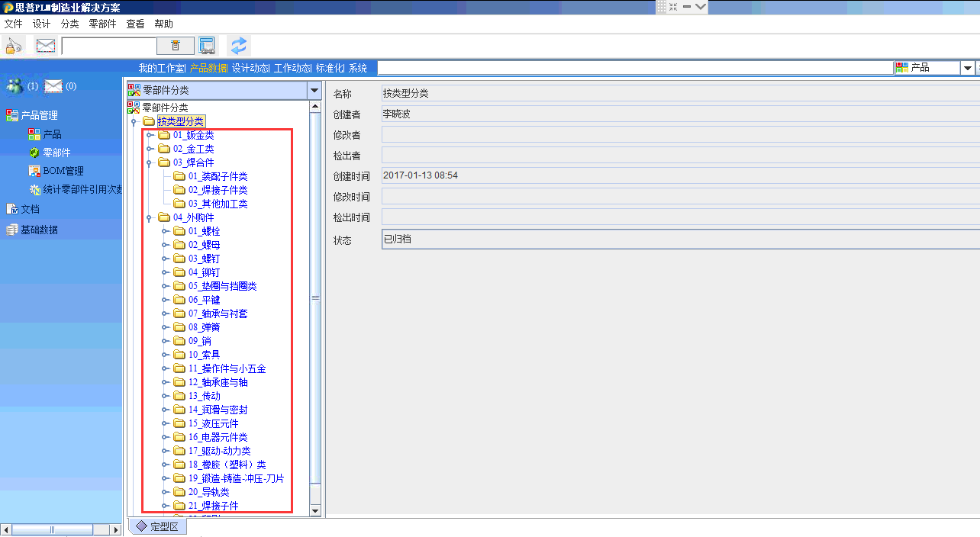Click the blue refresh arrows icon
The height and width of the screenshot is (537, 980).
(239, 46)
